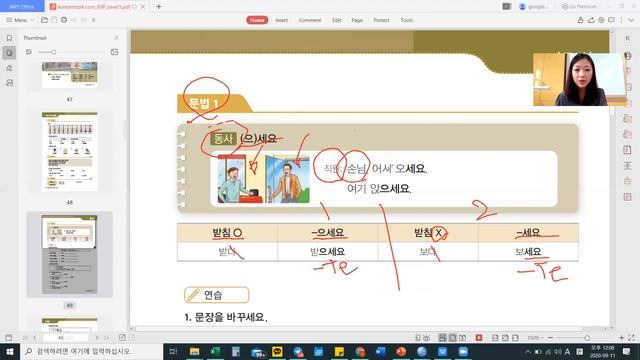Viewport: 640px width, 360px height.
Task: Go to the next page arrow
Action: [97, 338]
